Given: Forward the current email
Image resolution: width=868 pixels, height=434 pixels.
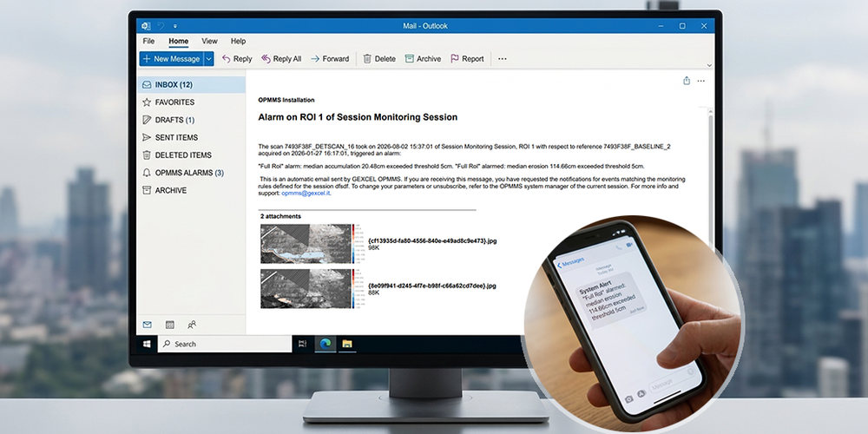Looking at the screenshot, I should point(330,59).
